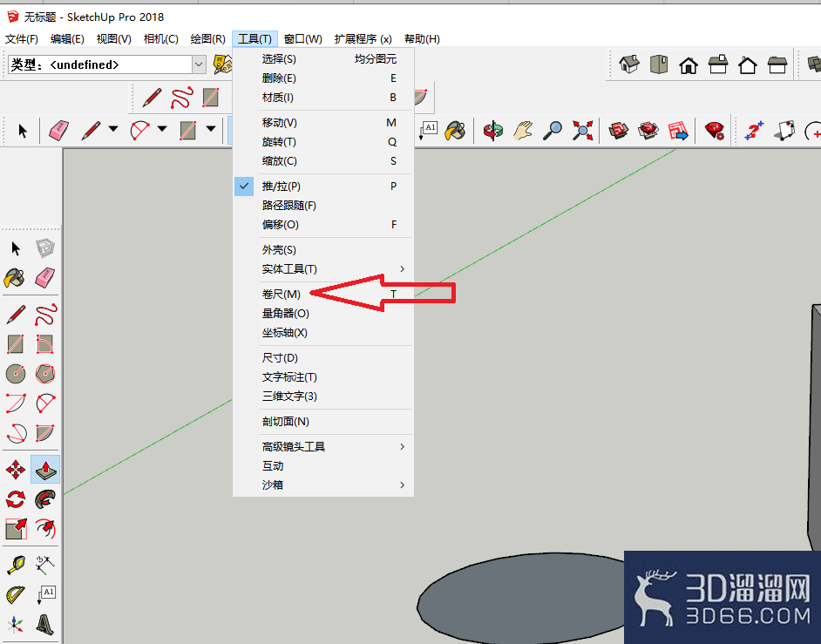This screenshot has height=644, width=821.
Task: Select Polygon tool in left toolbar
Action: 45,373
